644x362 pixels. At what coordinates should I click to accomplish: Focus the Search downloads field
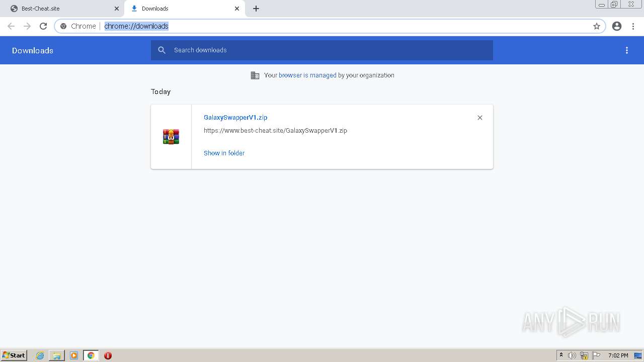[x=322, y=50]
